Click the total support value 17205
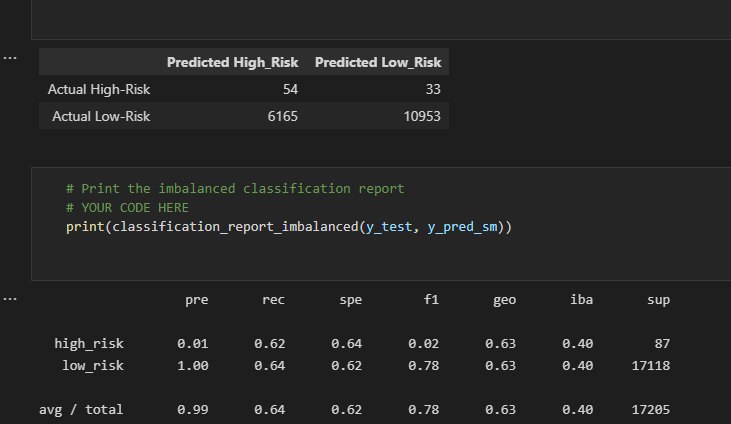731x424 pixels. (x=651, y=410)
